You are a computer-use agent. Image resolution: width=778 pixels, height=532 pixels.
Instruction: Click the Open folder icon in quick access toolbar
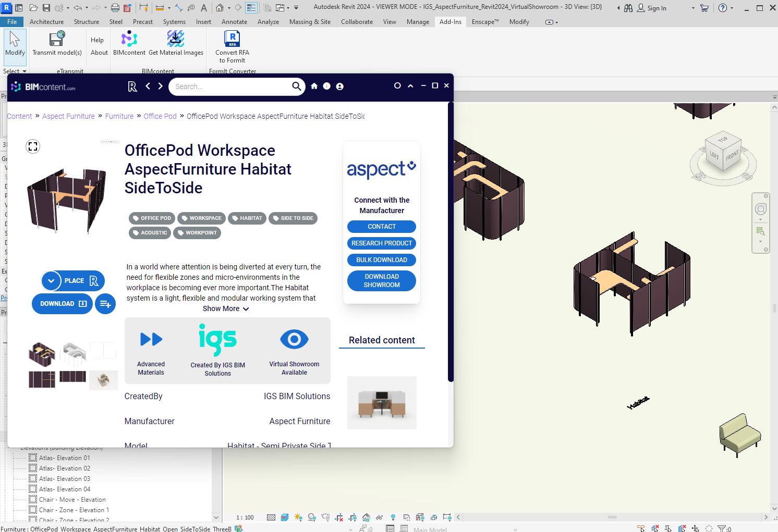pos(34,8)
